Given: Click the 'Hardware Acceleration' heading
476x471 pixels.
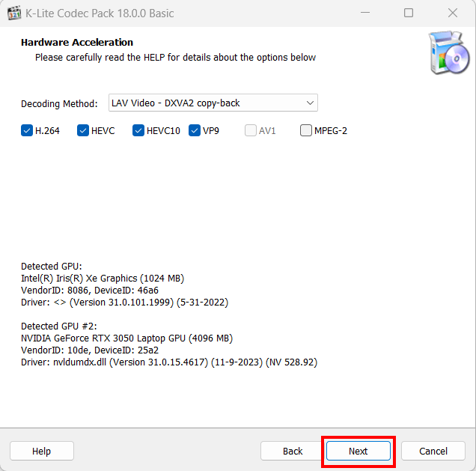Looking at the screenshot, I should coord(77,42).
